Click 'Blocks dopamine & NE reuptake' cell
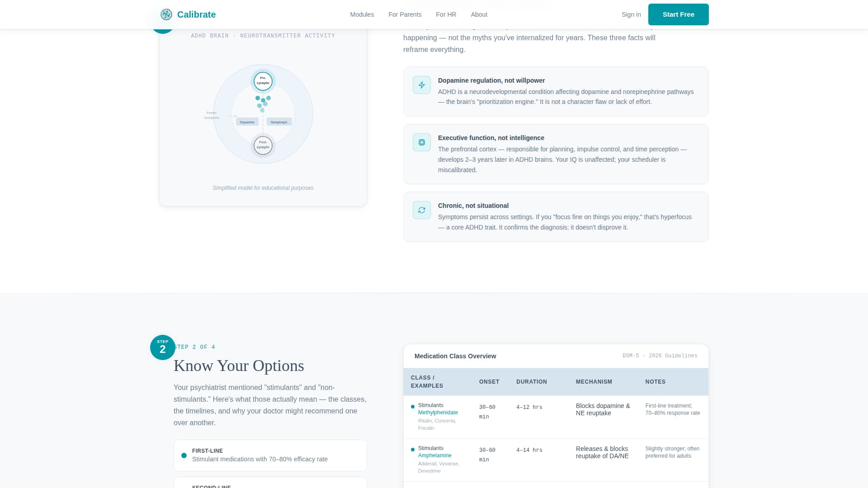The width and height of the screenshot is (868, 488). pos(603,409)
